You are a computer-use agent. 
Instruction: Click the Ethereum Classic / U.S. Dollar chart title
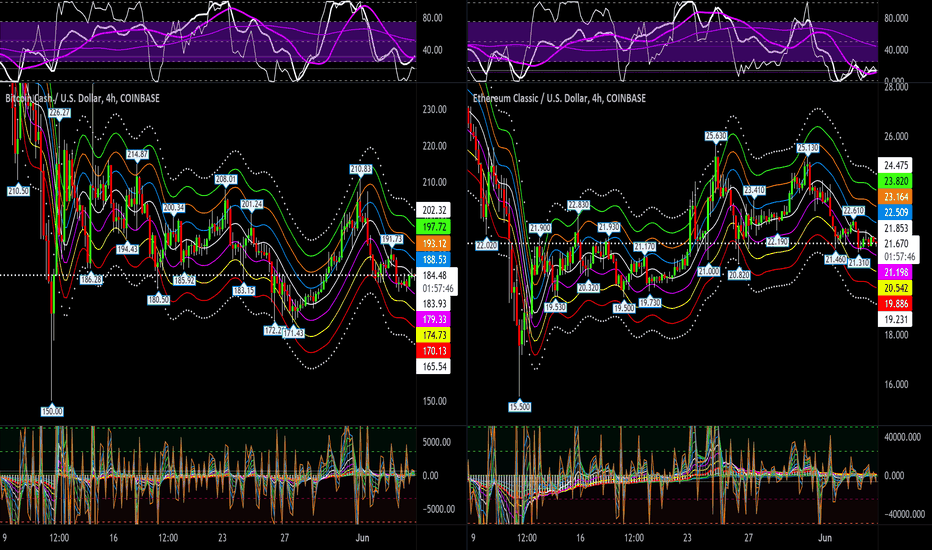[x=559, y=98]
